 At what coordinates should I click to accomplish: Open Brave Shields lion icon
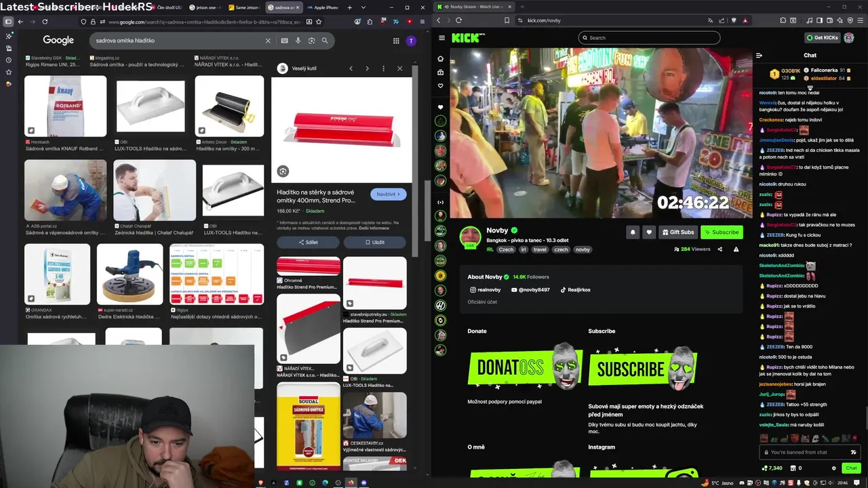pyautogui.click(x=734, y=20)
